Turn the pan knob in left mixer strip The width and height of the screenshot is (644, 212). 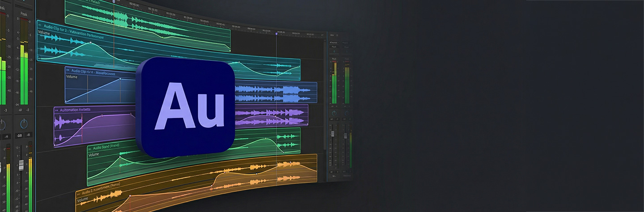[x=24, y=123]
